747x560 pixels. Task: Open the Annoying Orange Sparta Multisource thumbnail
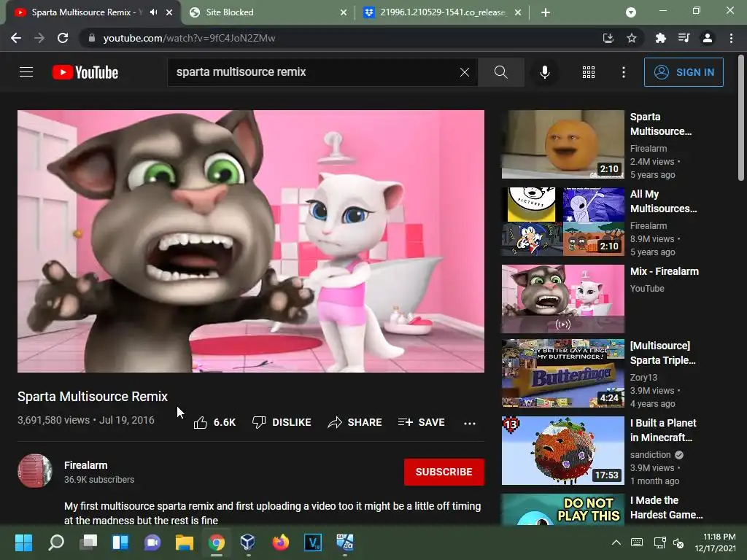coord(562,144)
